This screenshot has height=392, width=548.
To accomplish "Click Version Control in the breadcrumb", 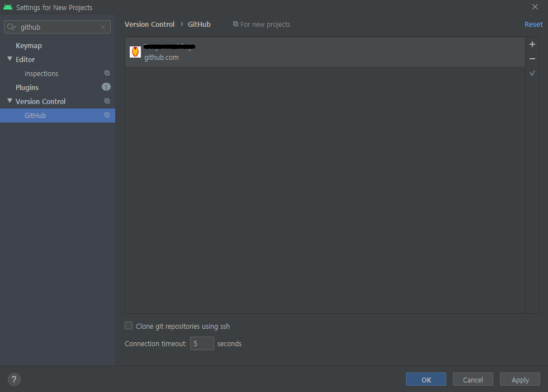I will tap(150, 25).
